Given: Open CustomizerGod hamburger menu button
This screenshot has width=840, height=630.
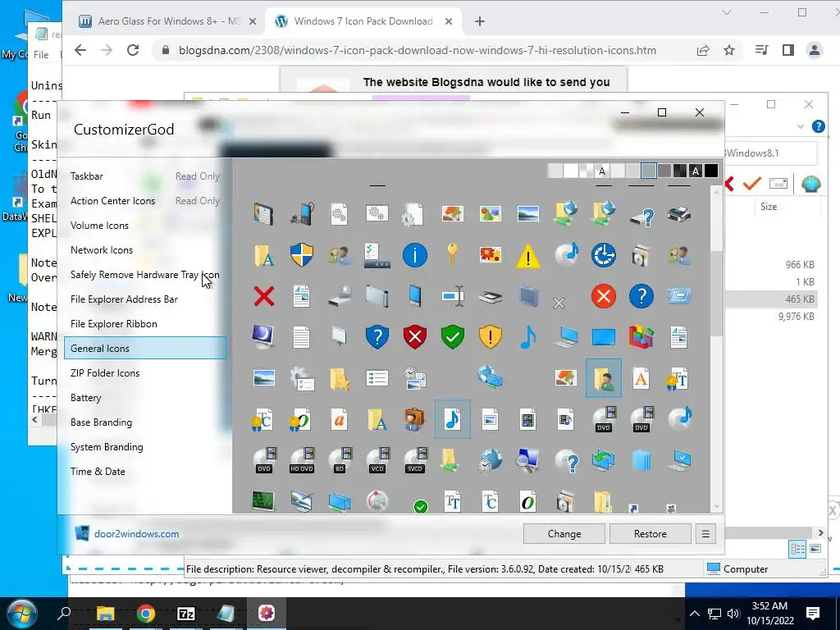Looking at the screenshot, I should 705,533.
